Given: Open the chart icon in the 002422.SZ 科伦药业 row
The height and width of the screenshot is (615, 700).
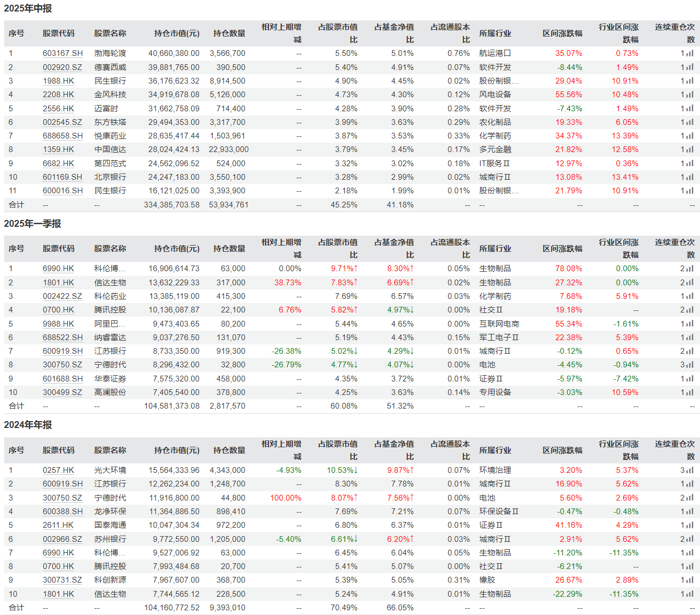Looking at the screenshot, I should coord(690,296).
